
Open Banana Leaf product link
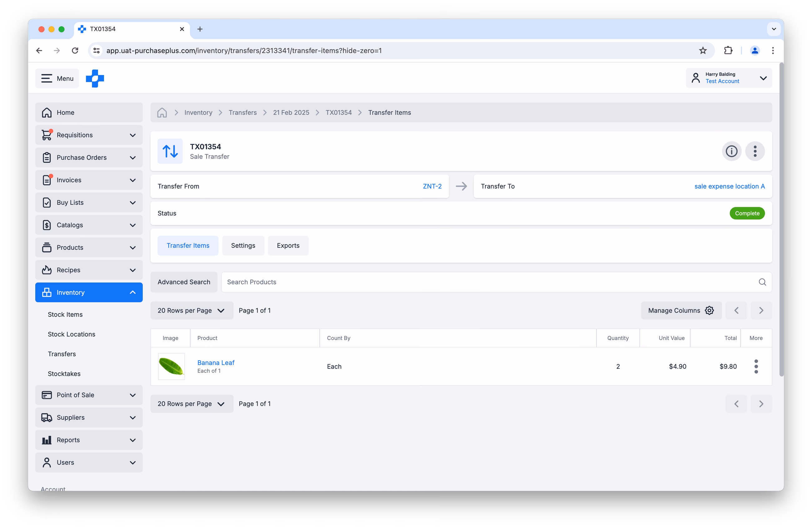click(215, 363)
